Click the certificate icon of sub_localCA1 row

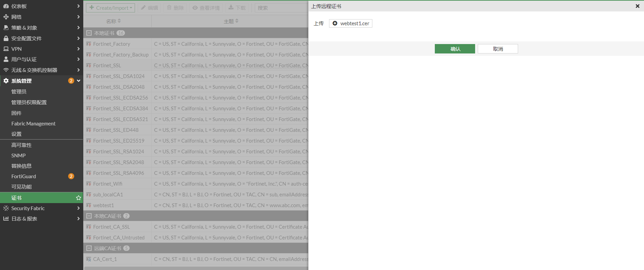[x=89, y=194]
